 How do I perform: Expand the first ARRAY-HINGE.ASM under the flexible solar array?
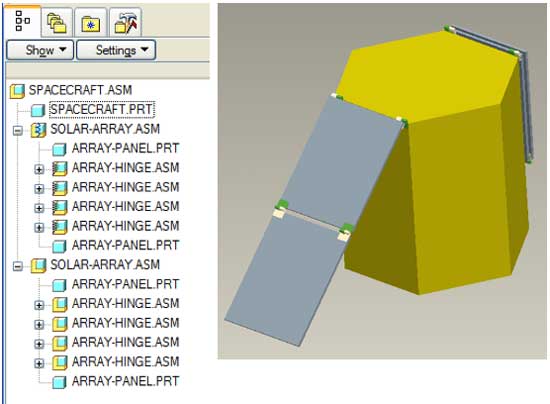click(39, 170)
